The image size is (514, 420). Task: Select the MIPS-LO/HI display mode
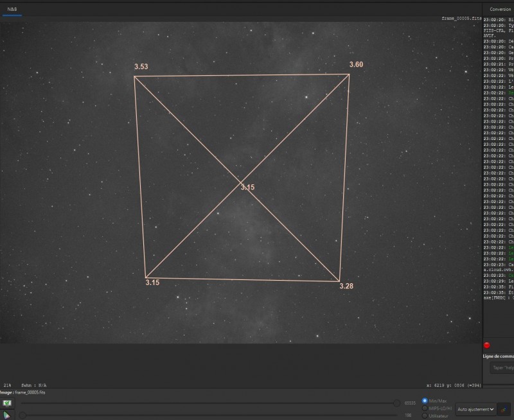tap(425, 408)
